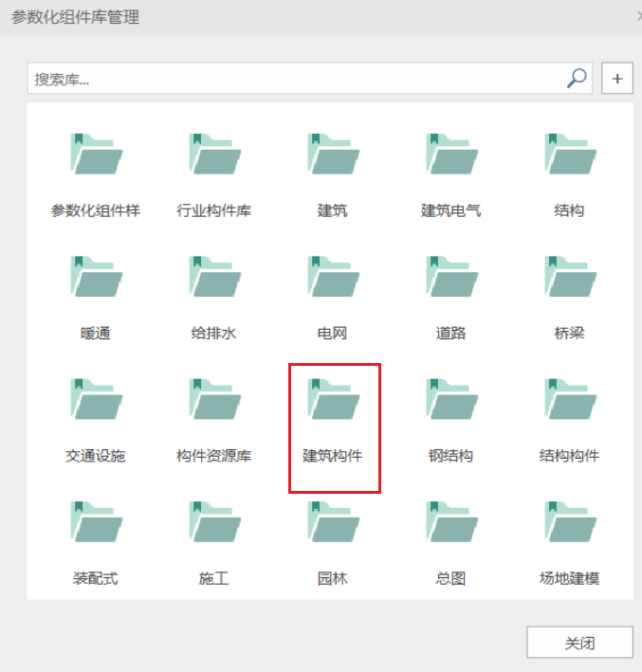Focus the 搜索库 search field
The image size is (642, 672).
click(310, 79)
